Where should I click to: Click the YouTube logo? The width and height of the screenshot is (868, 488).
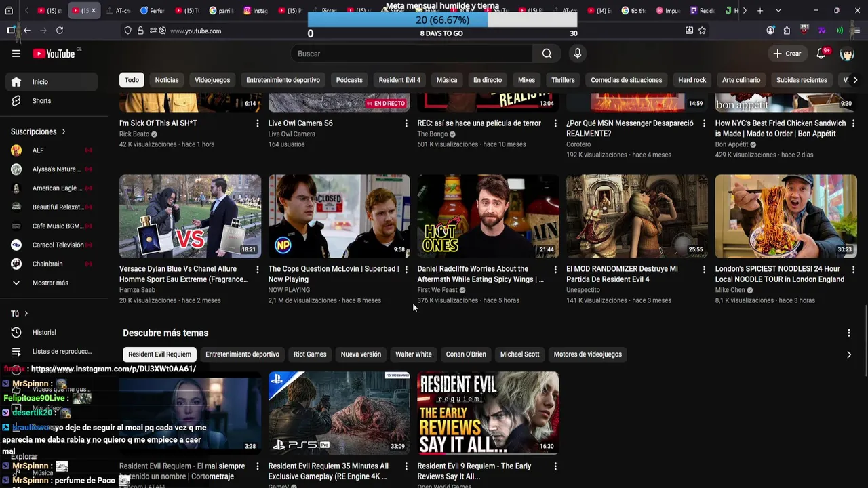tap(54, 54)
